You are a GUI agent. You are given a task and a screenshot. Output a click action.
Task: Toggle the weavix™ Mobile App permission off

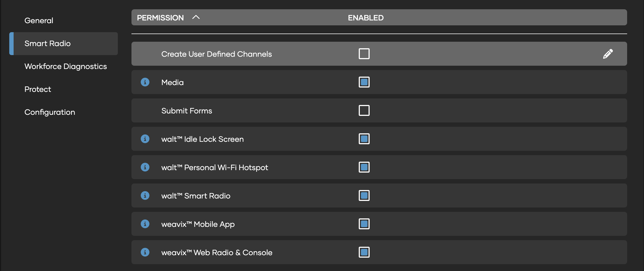(364, 224)
